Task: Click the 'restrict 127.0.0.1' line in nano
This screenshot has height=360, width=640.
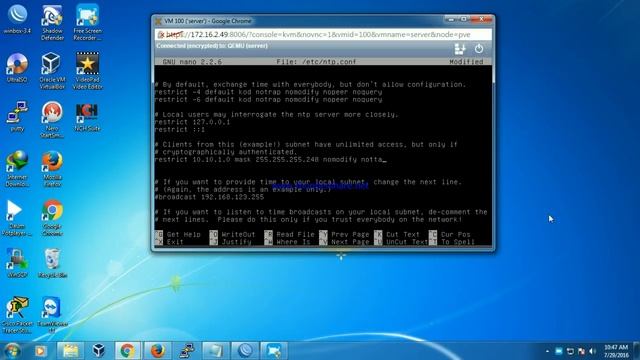Action: pos(192,122)
